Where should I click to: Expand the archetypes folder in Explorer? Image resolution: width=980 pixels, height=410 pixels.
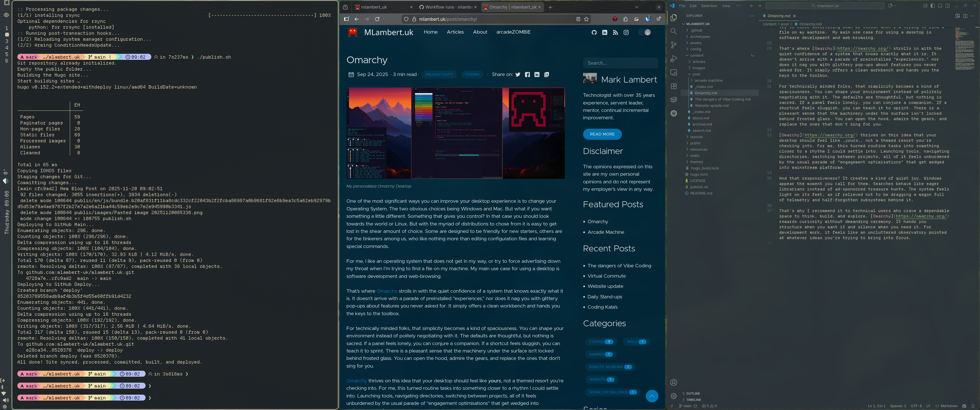[700, 36]
